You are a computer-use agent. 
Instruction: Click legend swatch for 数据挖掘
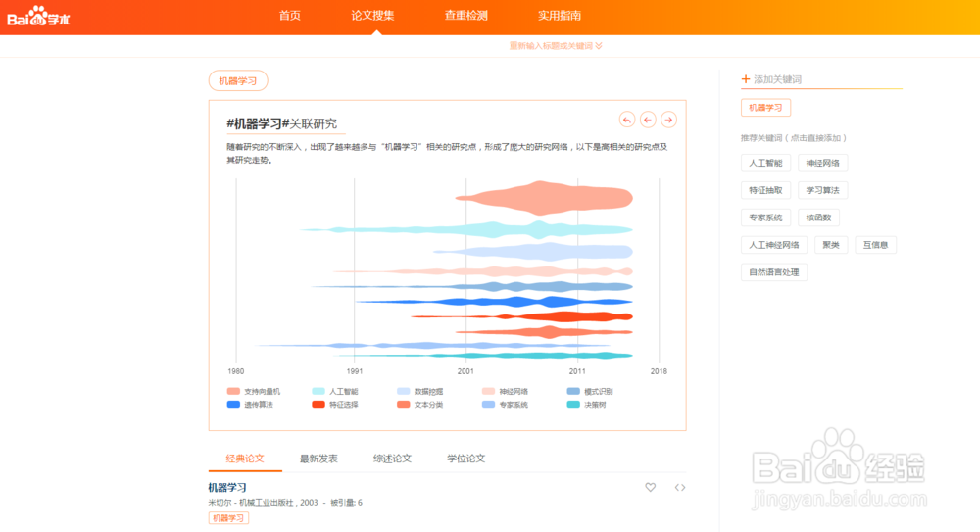[403, 391]
